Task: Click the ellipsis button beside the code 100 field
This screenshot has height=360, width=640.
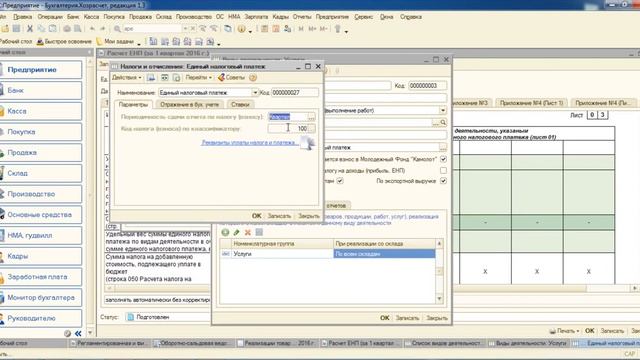Action: (311, 129)
